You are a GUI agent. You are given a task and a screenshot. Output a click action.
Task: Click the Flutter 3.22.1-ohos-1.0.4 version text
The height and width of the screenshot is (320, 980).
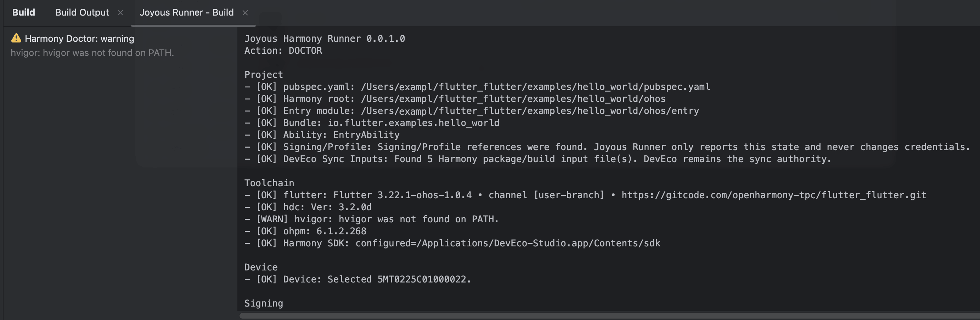(x=402, y=195)
